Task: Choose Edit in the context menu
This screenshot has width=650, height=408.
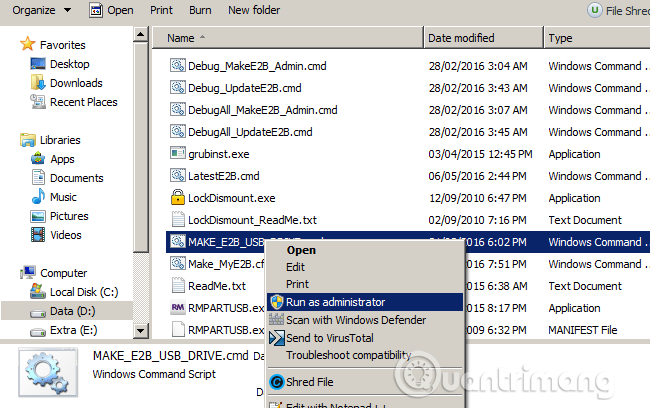Action: tap(295, 267)
